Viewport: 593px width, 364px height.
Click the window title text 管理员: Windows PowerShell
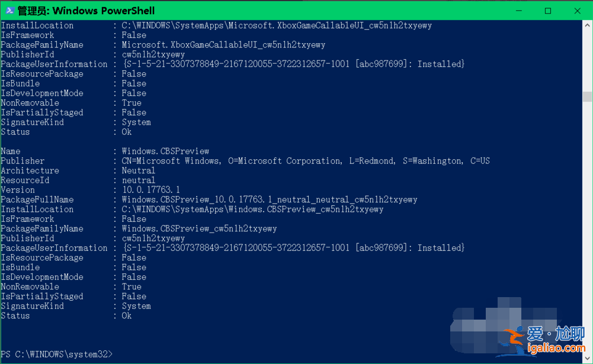pyautogui.click(x=86, y=11)
